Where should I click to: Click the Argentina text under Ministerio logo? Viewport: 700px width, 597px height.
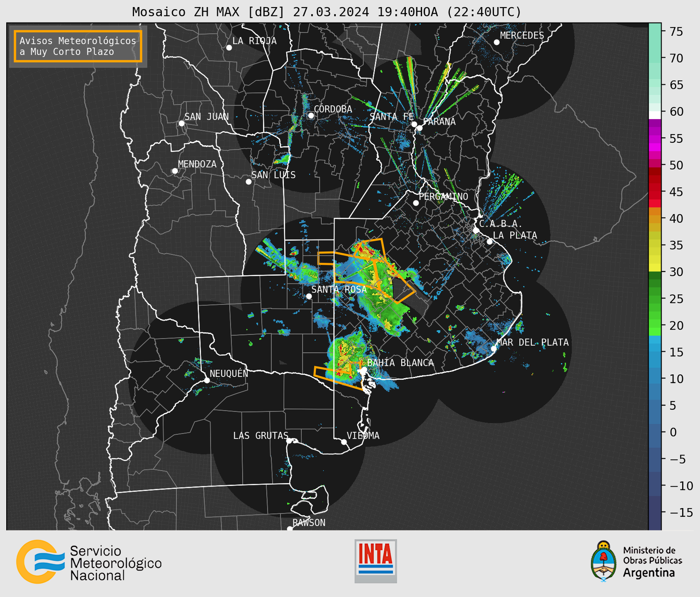[649, 573]
